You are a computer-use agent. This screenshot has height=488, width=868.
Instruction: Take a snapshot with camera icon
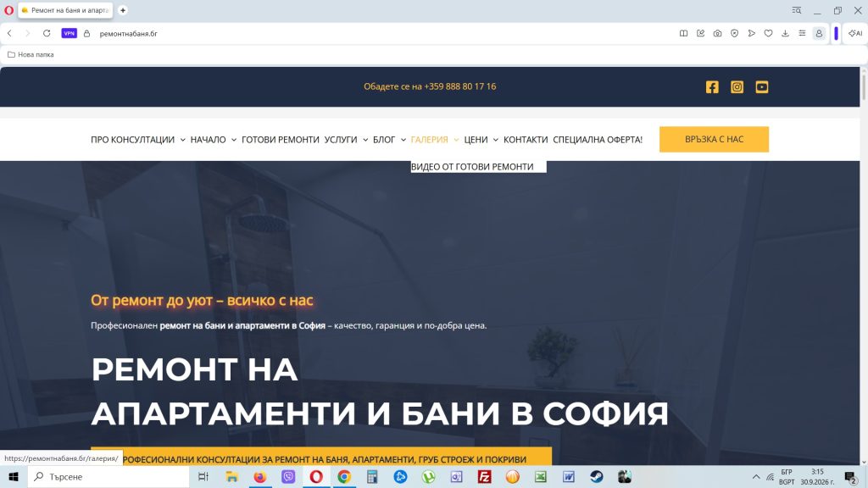[717, 33]
